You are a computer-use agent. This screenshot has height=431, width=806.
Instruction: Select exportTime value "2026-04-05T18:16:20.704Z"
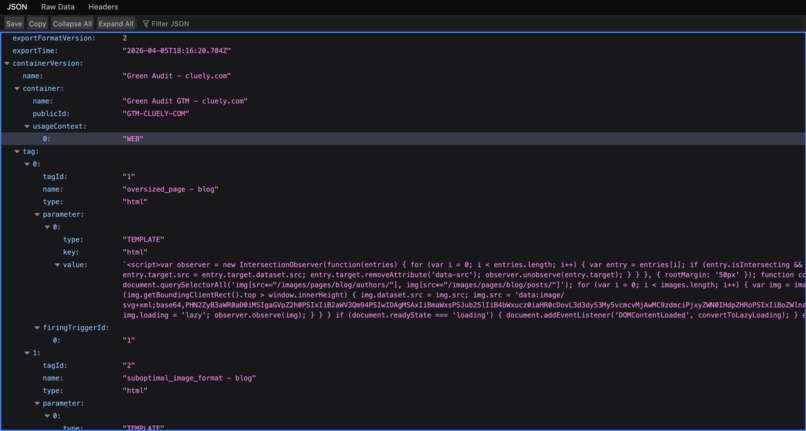[x=177, y=51]
